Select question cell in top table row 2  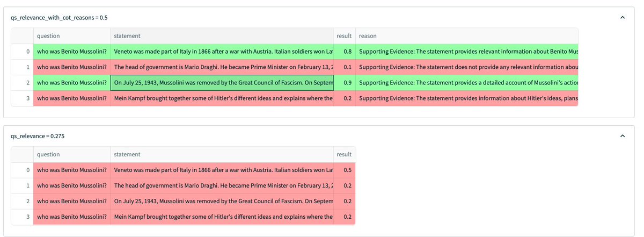click(71, 83)
